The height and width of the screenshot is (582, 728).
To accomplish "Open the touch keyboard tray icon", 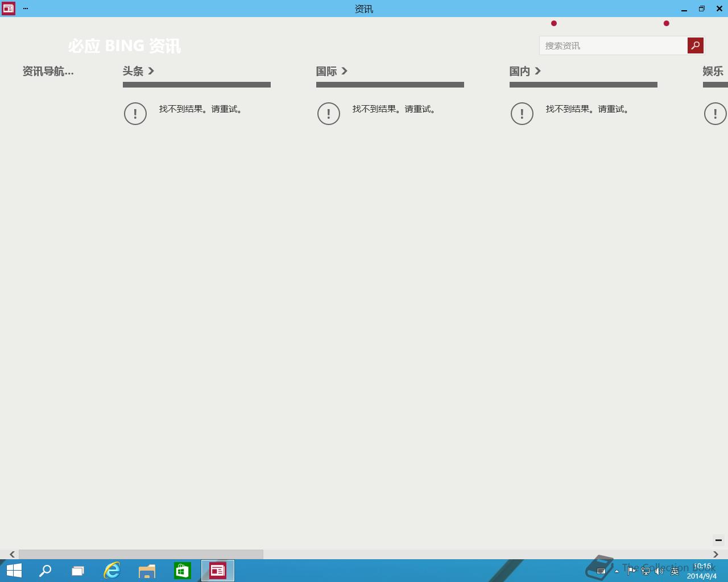I will click(x=601, y=571).
